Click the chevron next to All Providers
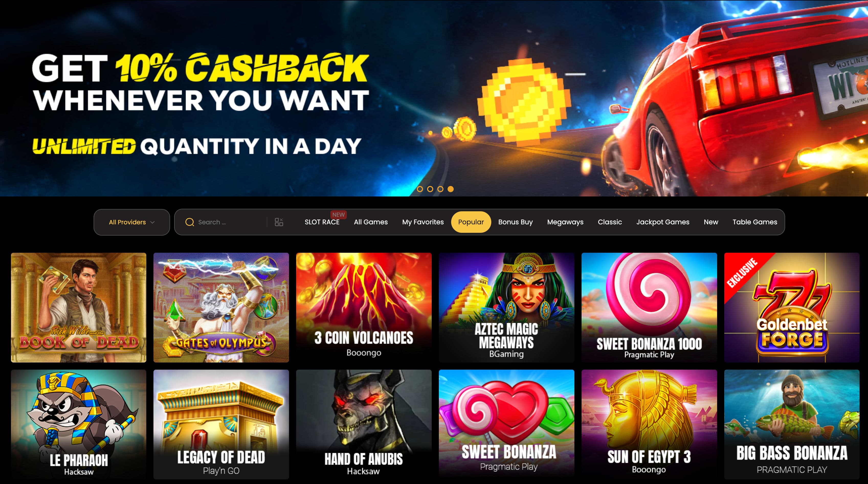 coord(152,223)
